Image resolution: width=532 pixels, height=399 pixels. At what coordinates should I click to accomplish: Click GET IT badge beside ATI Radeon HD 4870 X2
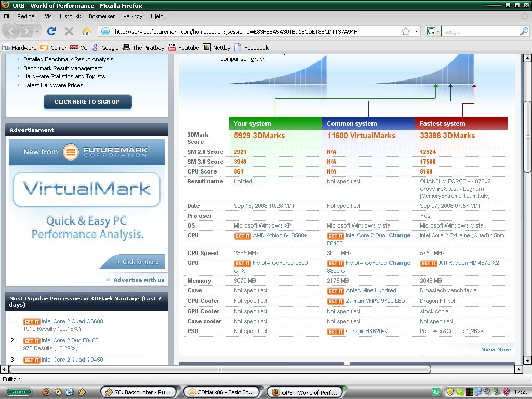pyautogui.click(x=429, y=263)
